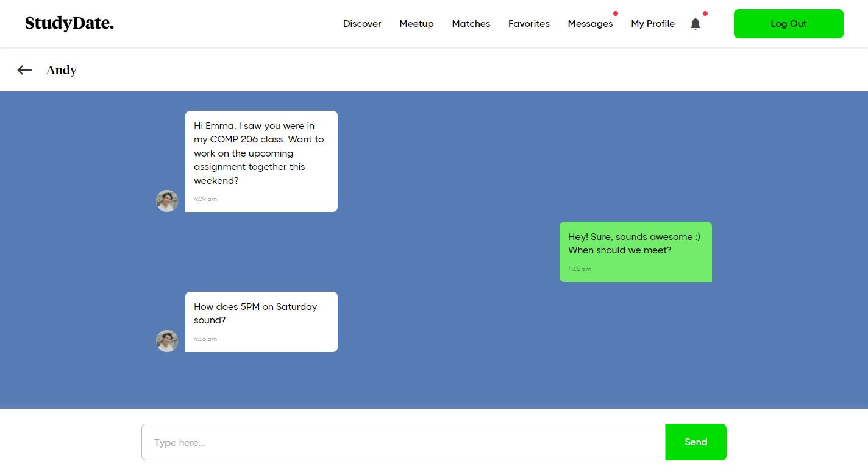868x475 pixels.
Task: Click the Log Out button
Action: click(x=789, y=24)
